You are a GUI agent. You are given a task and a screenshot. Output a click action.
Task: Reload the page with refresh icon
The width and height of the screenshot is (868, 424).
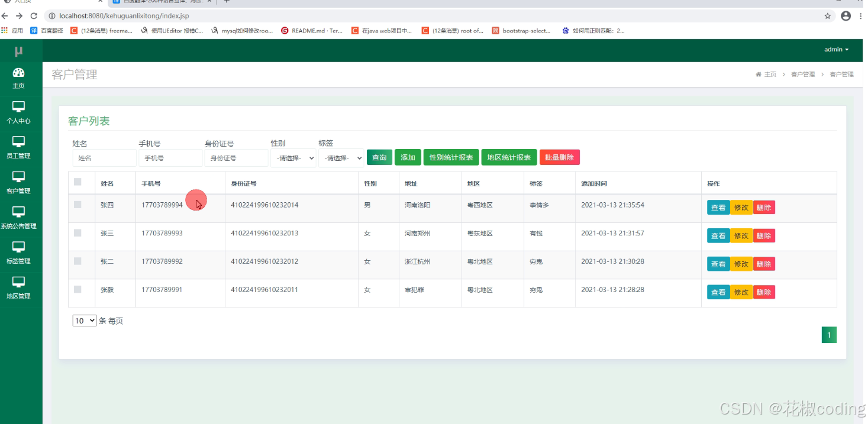click(34, 16)
